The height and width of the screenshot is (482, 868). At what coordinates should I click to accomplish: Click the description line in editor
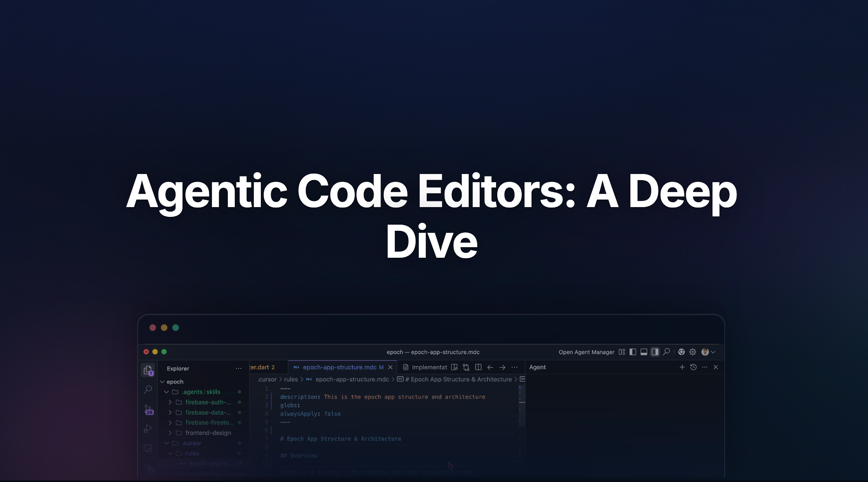coord(383,397)
